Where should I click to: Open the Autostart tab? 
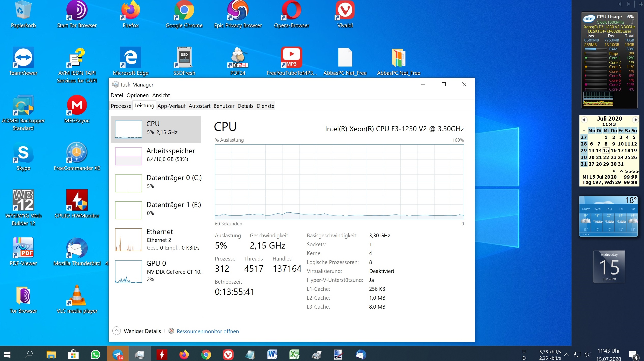(x=199, y=106)
